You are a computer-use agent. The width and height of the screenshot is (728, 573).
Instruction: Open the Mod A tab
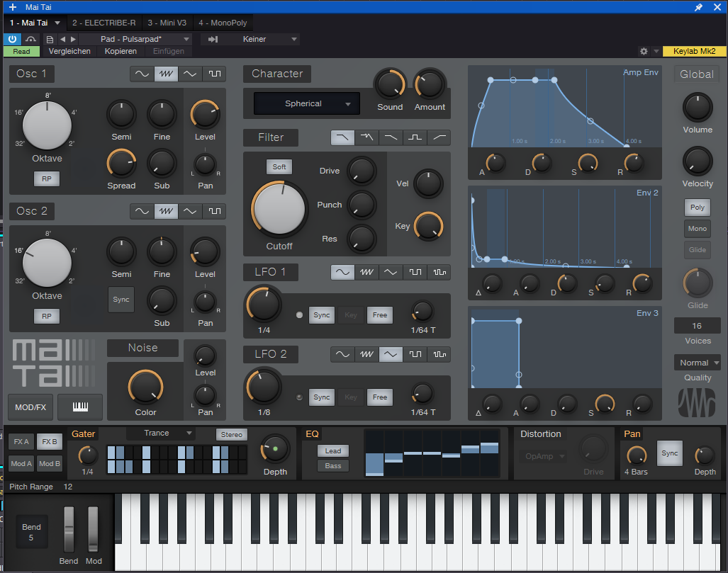[x=21, y=463]
